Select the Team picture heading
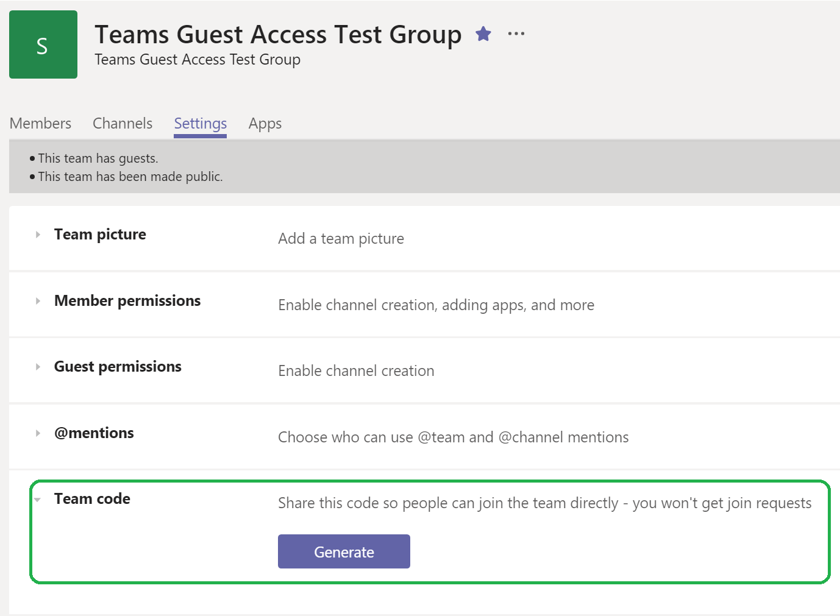Viewport: 840px width, 616px height. point(100,234)
